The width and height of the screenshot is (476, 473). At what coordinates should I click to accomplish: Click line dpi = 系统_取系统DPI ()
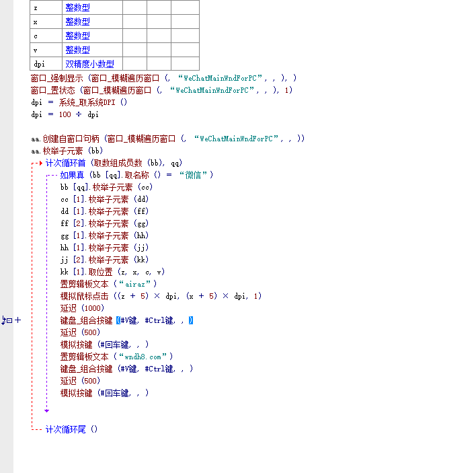tap(79, 102)
